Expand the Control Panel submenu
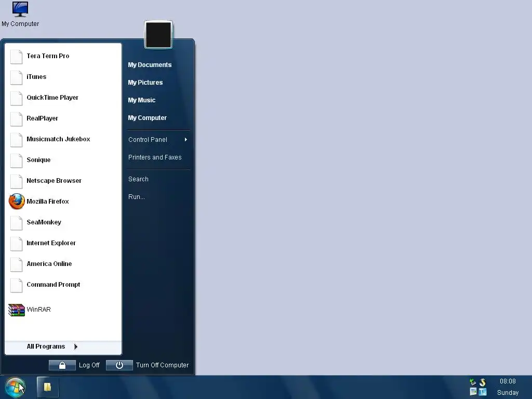Screen dimensions: 532x399 click(158, 139)
